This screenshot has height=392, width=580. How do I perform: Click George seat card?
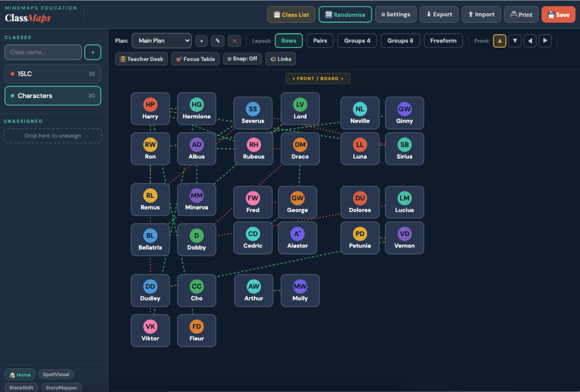click(297, 202)
